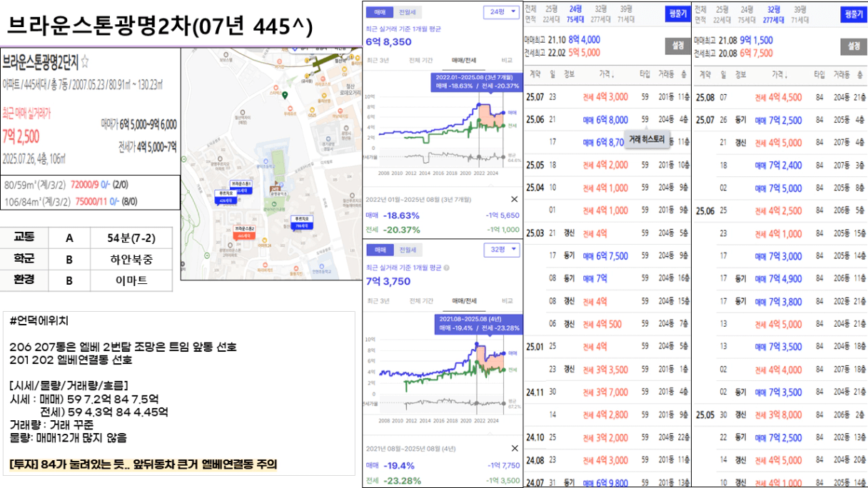Image resolution: width=868 pixels, height=488 pixels.
Task: Open 전체 기간 tab in the 24평 chart panel
Action: point(420,61)
